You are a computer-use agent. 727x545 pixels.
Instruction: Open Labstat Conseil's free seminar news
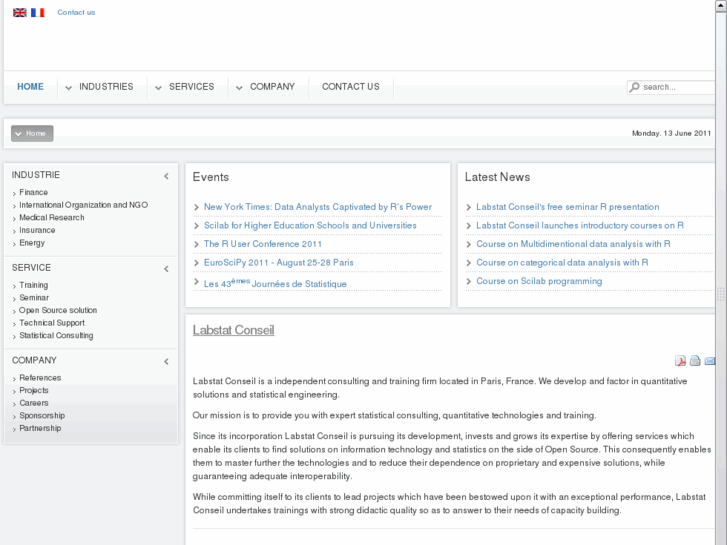click(568, 207)
